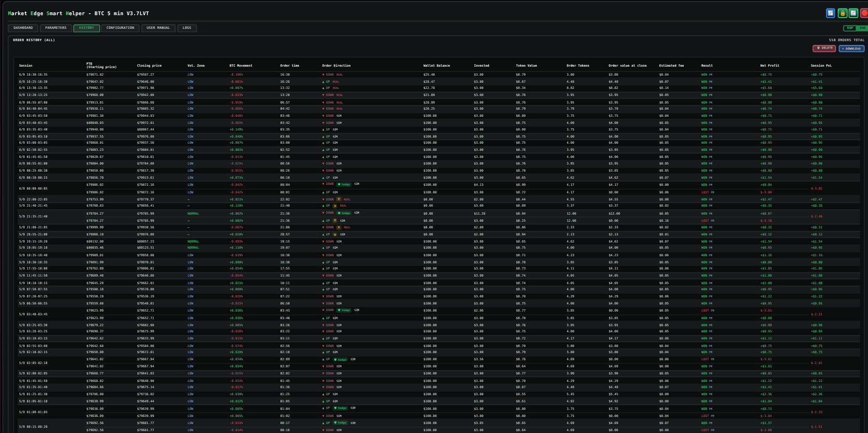
Task: Click the ORDER HISTORY (ALL) heading
Action: tap(34, 40)
